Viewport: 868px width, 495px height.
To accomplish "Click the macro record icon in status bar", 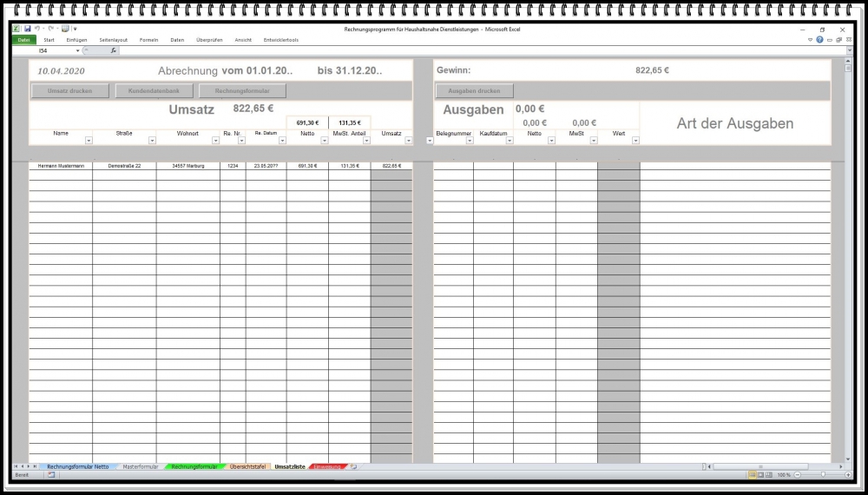I will (51, 475).
